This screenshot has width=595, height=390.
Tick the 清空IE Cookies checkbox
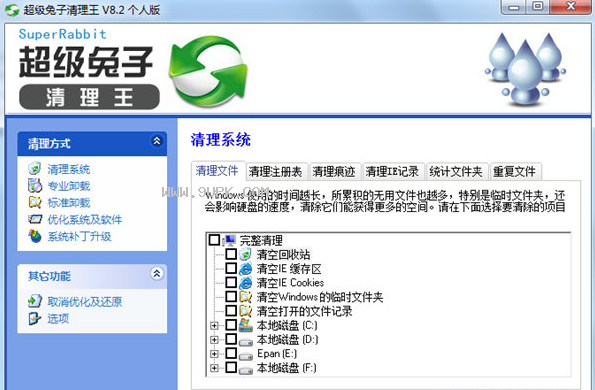click(231, 282)
